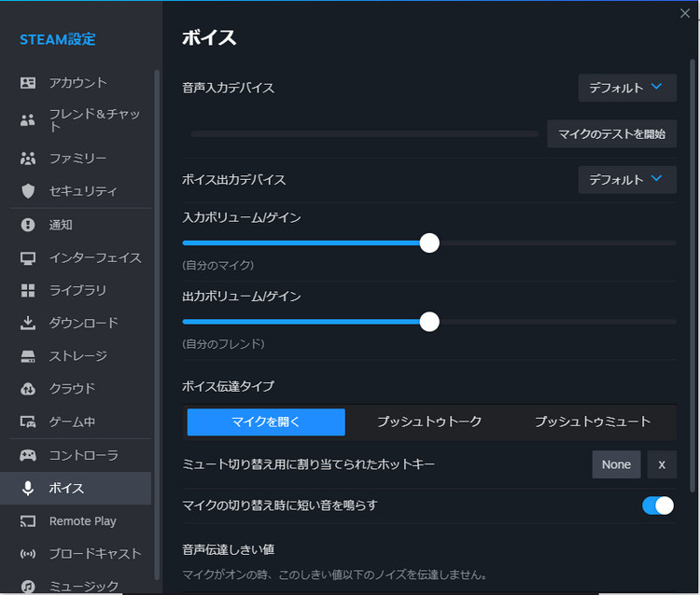Select プッシュトゥトーク transmission type
The image size is (700, 595).
coord(429,422)
